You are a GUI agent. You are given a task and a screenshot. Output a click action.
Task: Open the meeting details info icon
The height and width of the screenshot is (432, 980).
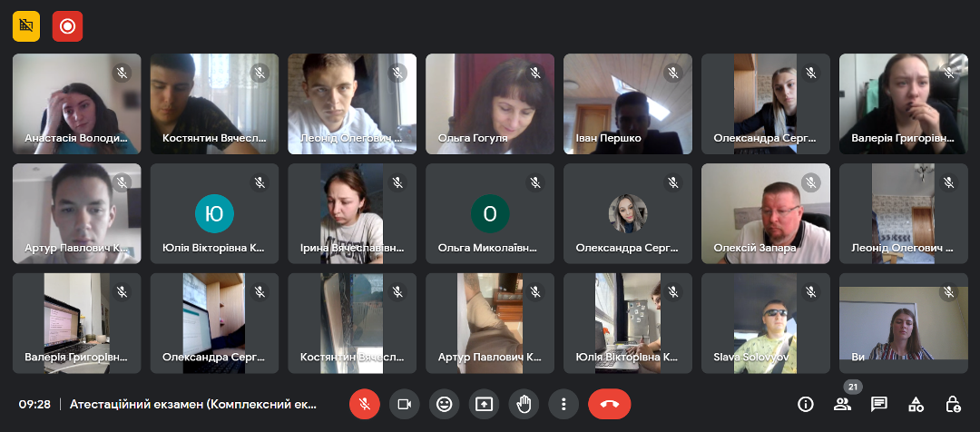806,405
